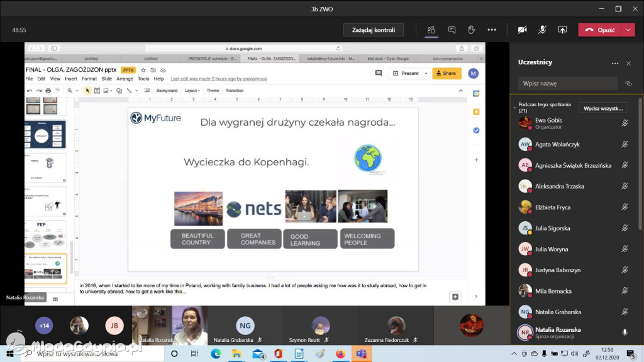This screenshot has width=644, height=362.
Task: Click the 'Zażądaj kontroli' button
Action: point(374,30)
